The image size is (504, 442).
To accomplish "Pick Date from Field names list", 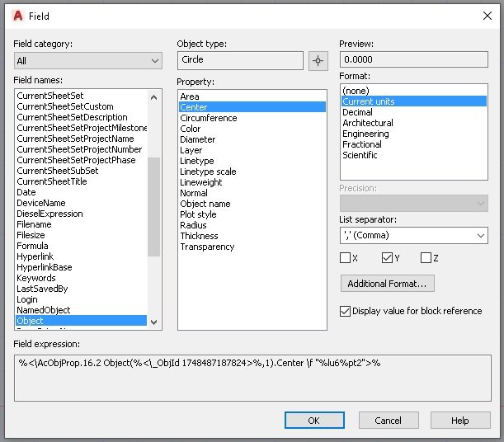I will click(x=26, y=192).
